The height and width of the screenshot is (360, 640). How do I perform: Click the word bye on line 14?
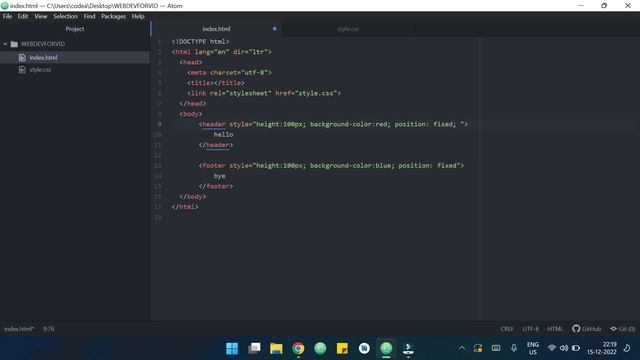[219, 176]
